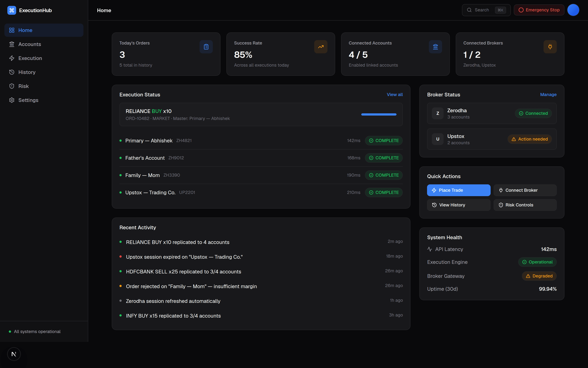Select the Family — Mom account row
The image size is (588, 368).
coord(261,175)
